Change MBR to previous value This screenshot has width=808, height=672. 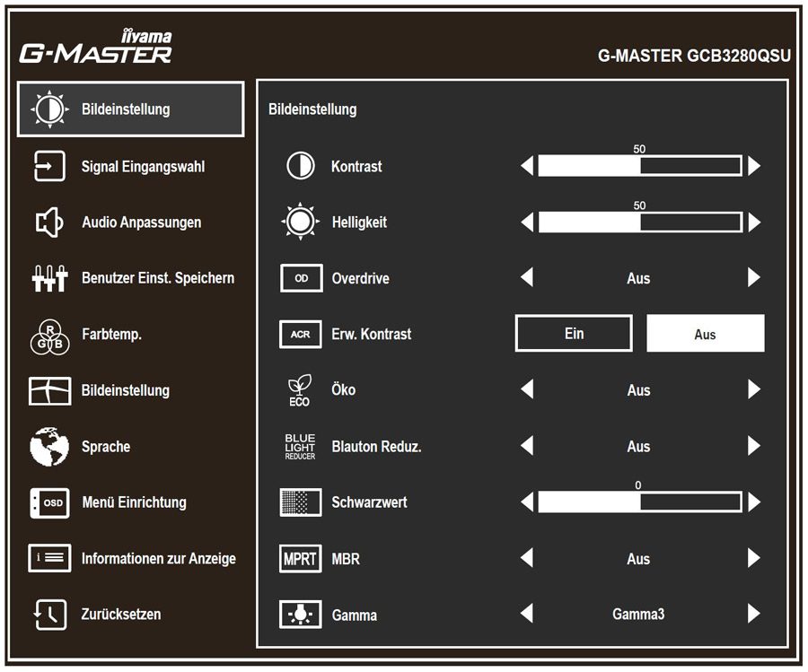click(x=527, y=558)
